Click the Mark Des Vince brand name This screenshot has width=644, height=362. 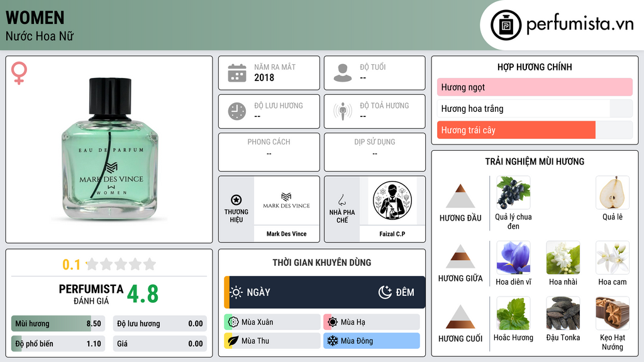pyautogui.click(x=286, y=234)
